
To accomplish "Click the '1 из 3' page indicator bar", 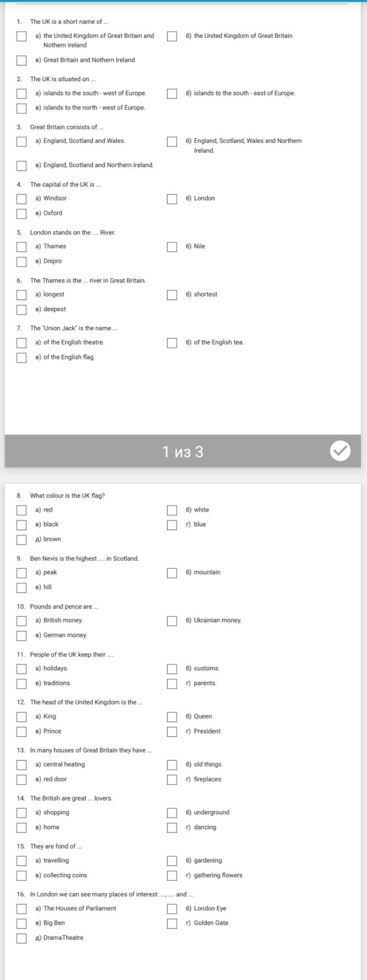I will 183,452.
